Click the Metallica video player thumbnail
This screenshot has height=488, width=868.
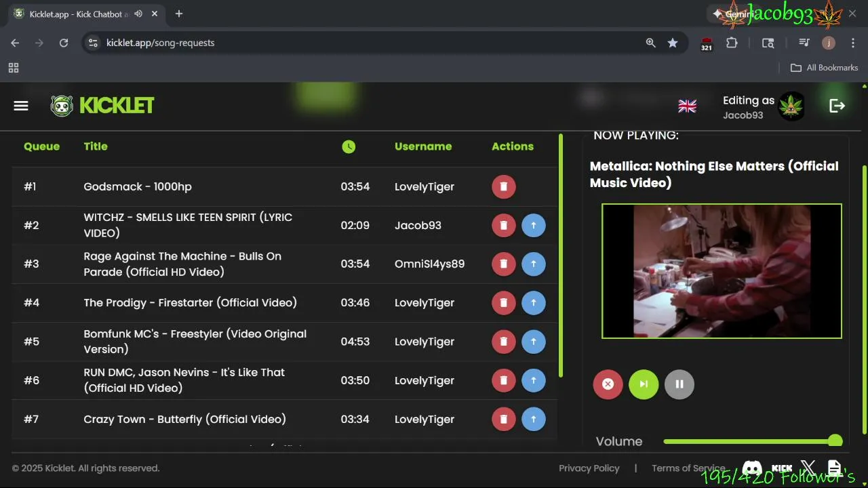point(722,271)
